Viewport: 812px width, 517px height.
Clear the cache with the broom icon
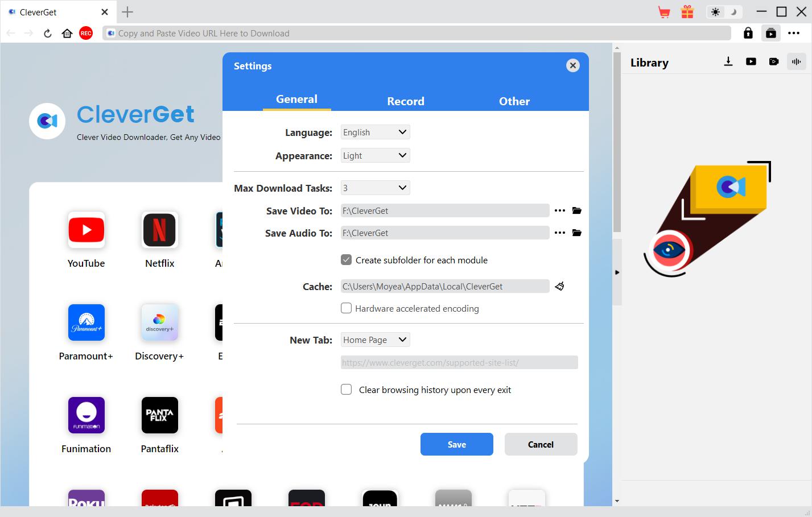559,286
